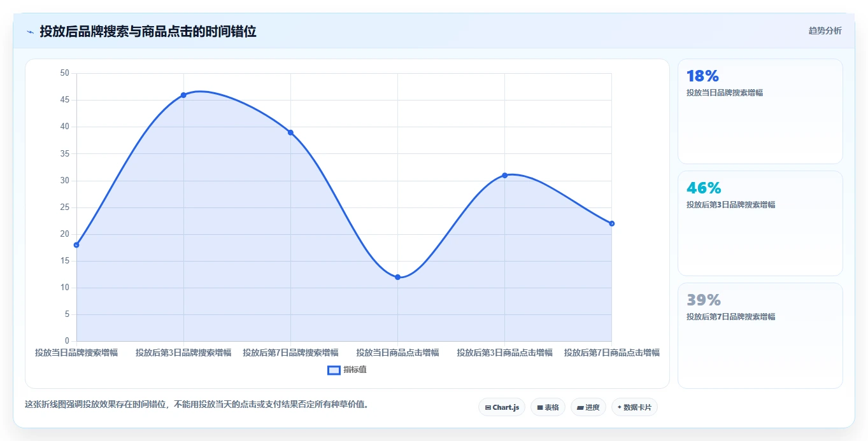This screenshot has height=441, width=868.
Task: Click the data point for 投放当日商品点击增幅
Action: click(x=397, y=277)
